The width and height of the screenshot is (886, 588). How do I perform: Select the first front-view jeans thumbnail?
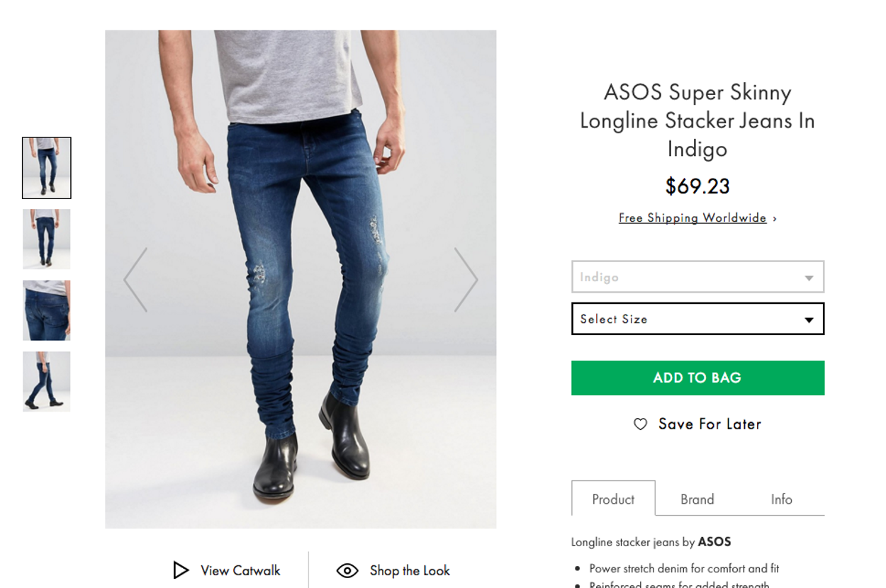coord(47,168)
